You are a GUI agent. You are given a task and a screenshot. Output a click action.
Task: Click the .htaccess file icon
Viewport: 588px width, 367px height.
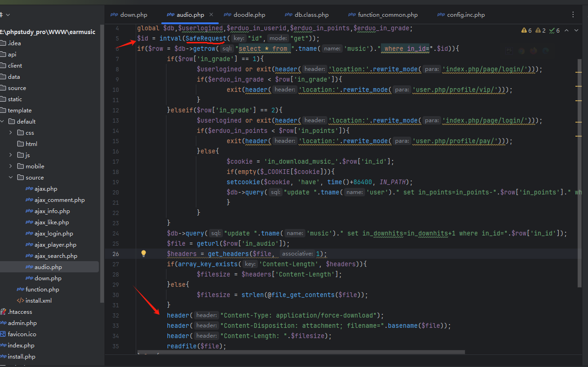[3, 312]
